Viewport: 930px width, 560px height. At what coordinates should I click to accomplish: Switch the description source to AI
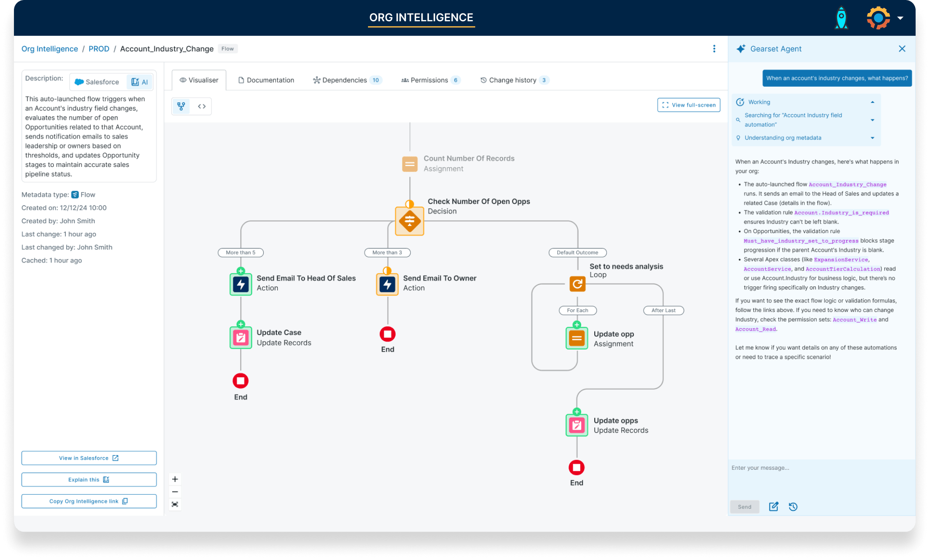(139, 81)
